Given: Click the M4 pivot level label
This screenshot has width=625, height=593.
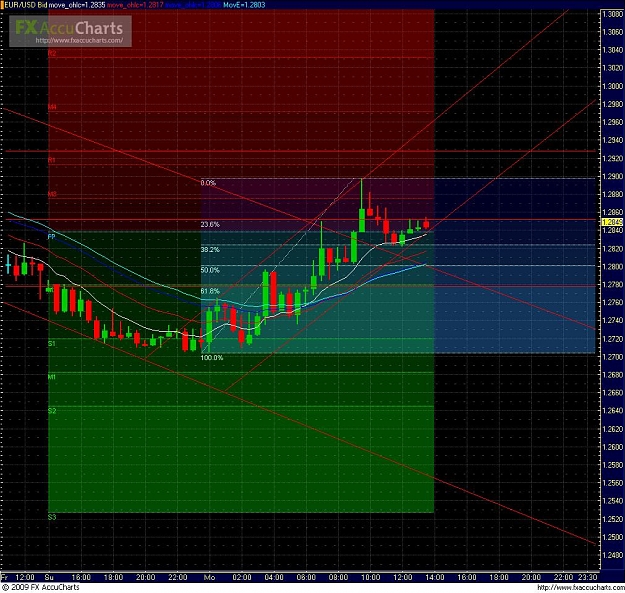Looking at the screenshot, I should [52, 107].
